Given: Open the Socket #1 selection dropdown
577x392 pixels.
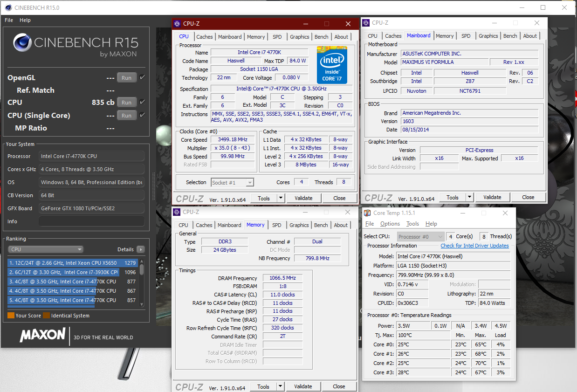Looking at the screenshot, I should pos(233,182).
